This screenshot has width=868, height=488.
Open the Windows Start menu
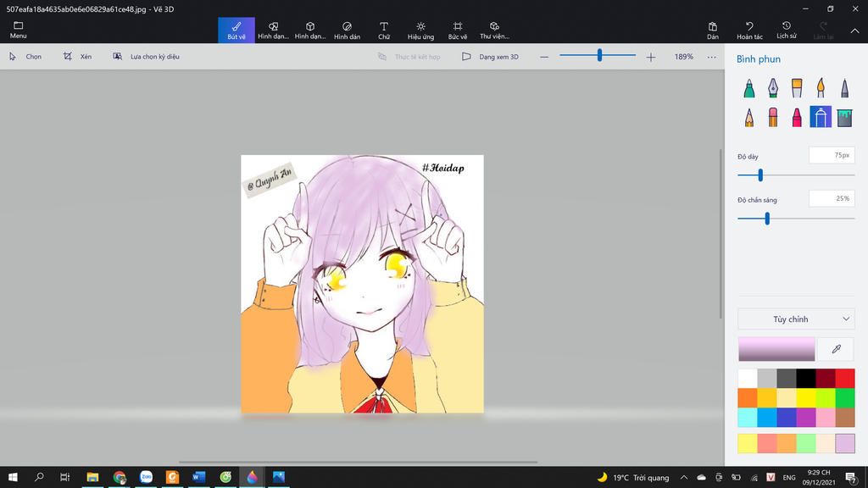coord(13,477)
